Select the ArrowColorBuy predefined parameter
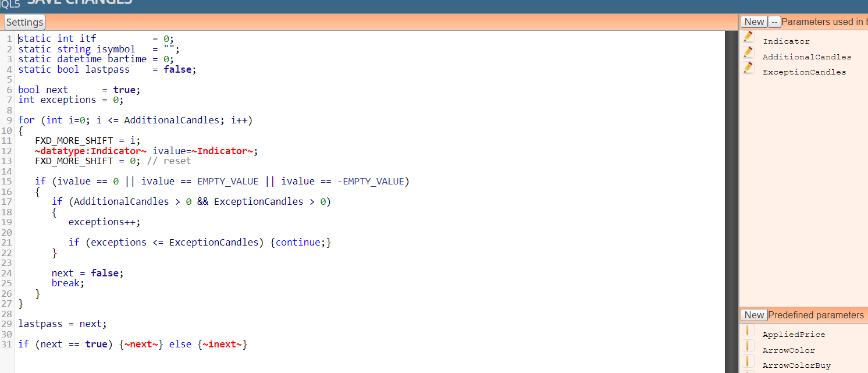The width and height of the screenshot is (868, 373). click(796, 365)
